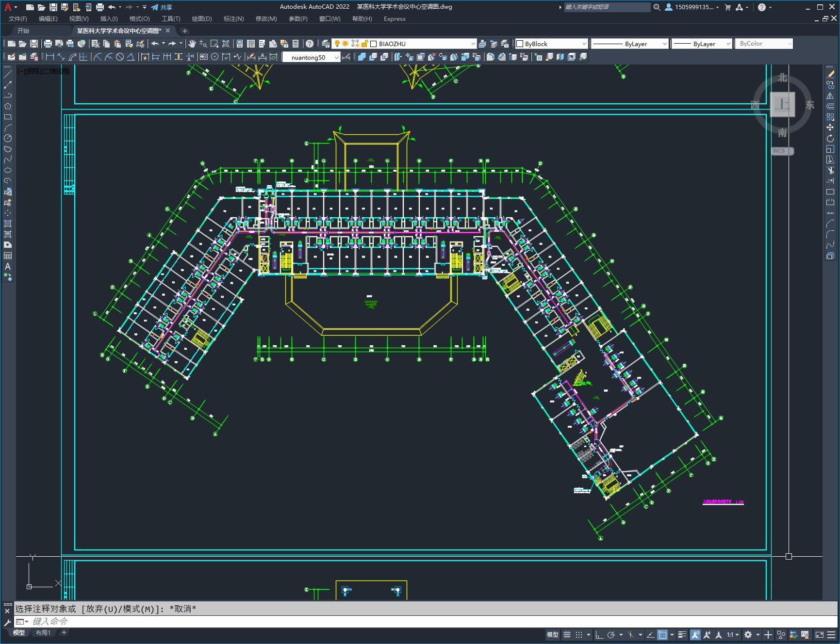The height and width of the screenshot is (644, 840).
Task: Click the search magnifier in the title bar
Action: [x=657, y=7]
